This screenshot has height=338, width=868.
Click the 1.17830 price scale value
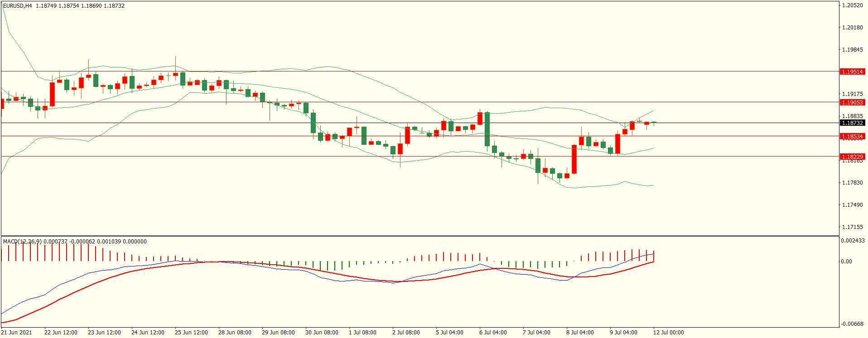(852, 183)
